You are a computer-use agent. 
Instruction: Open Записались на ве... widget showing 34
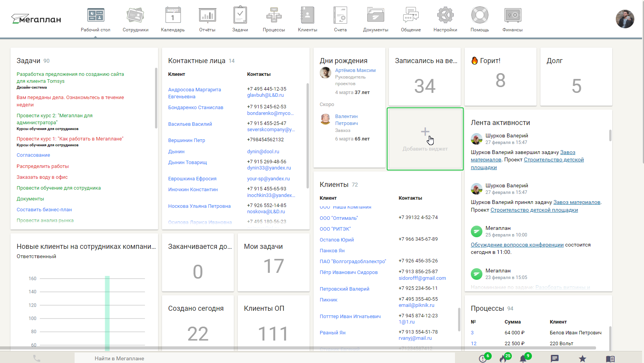click(x=425, y=77)
